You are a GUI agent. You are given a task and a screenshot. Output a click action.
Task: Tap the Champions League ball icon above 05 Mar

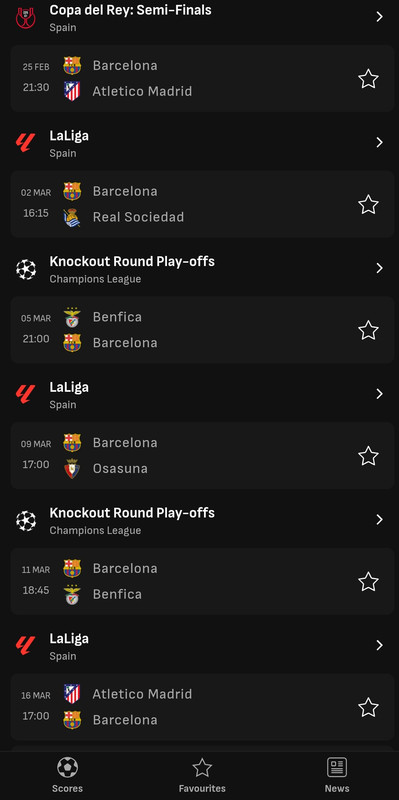coord(26,269)
